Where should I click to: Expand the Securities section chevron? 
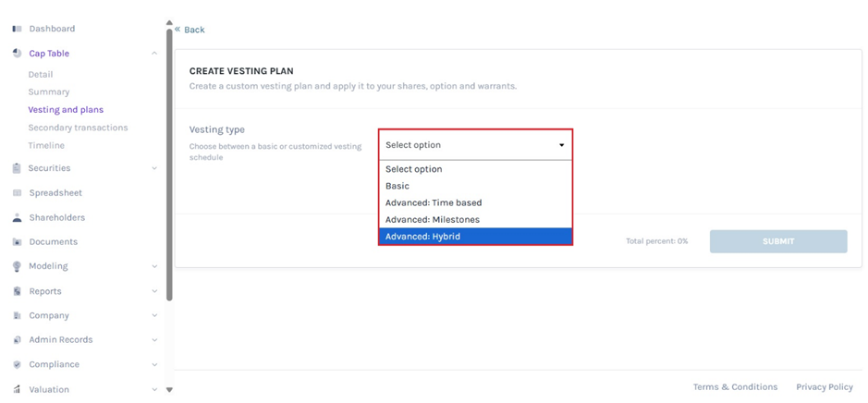(154, 168)
